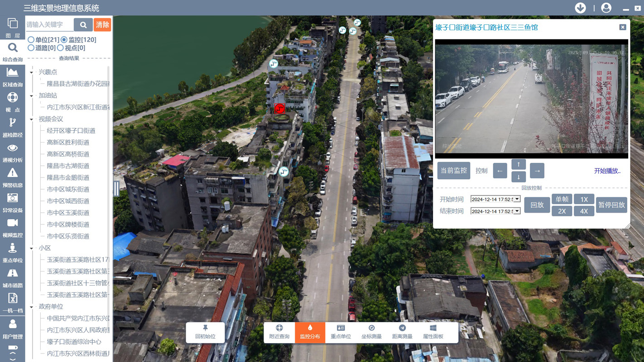Select 坐标测量 in bottom toolbar
The image size is (644, 362).
click(x=371, y=332)
